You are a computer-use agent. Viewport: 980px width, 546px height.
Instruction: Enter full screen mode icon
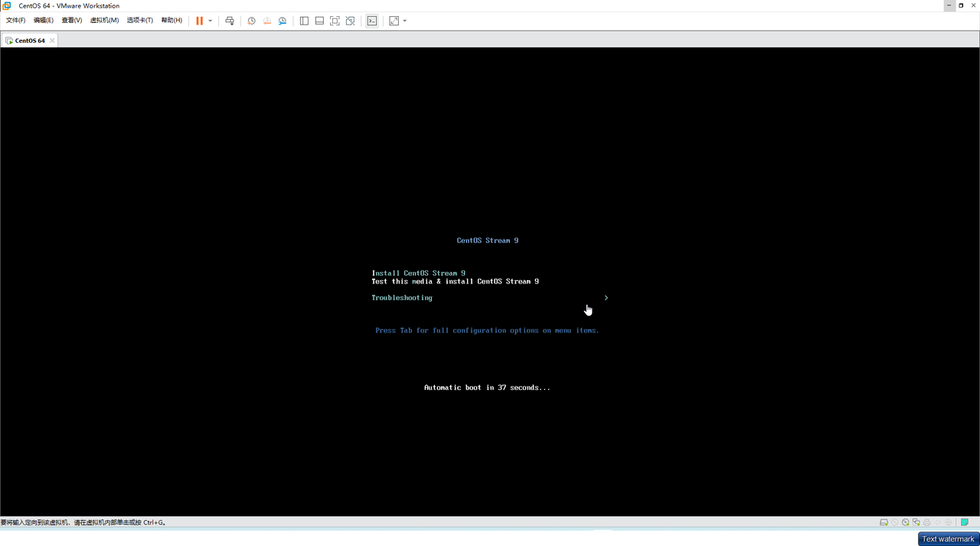[335, 21]
